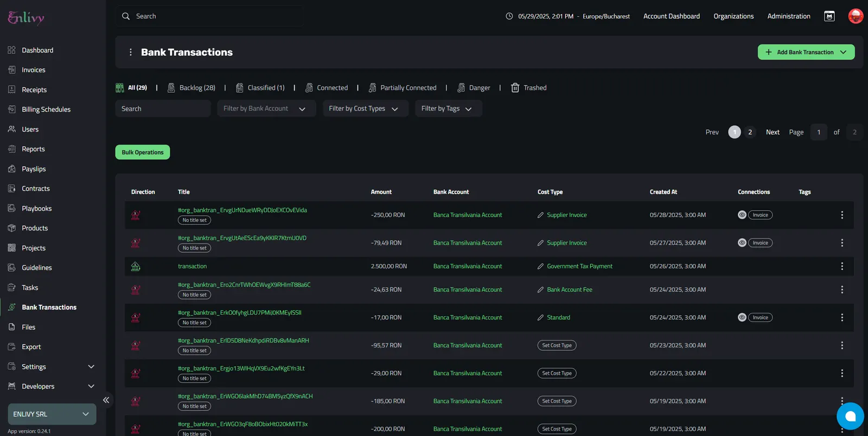
Task: Click the outgoing direction icon for -250,00 RON
Action: tap(136, 215)
